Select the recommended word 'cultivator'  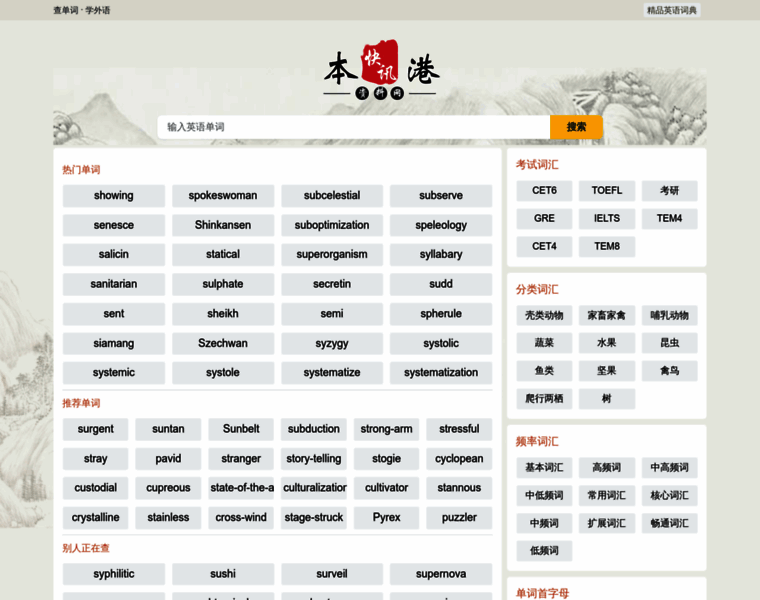[x=386, y=488]
